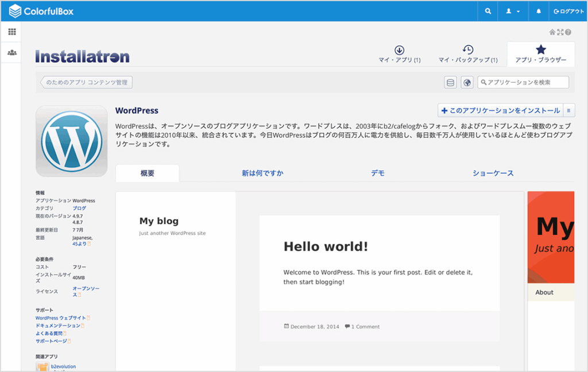Switch to the デモ tab
This screenshot has width=588, height=372.
pos(378,172)
